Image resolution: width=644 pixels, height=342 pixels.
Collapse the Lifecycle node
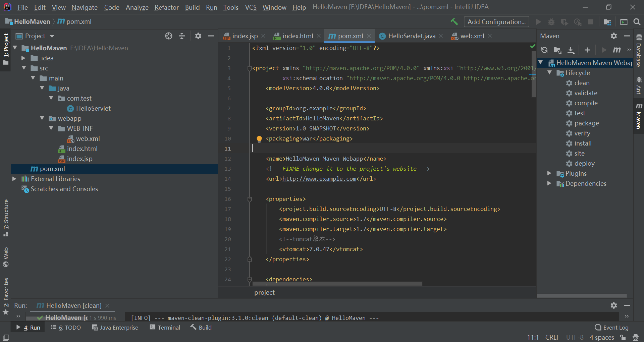click(550, 73)
